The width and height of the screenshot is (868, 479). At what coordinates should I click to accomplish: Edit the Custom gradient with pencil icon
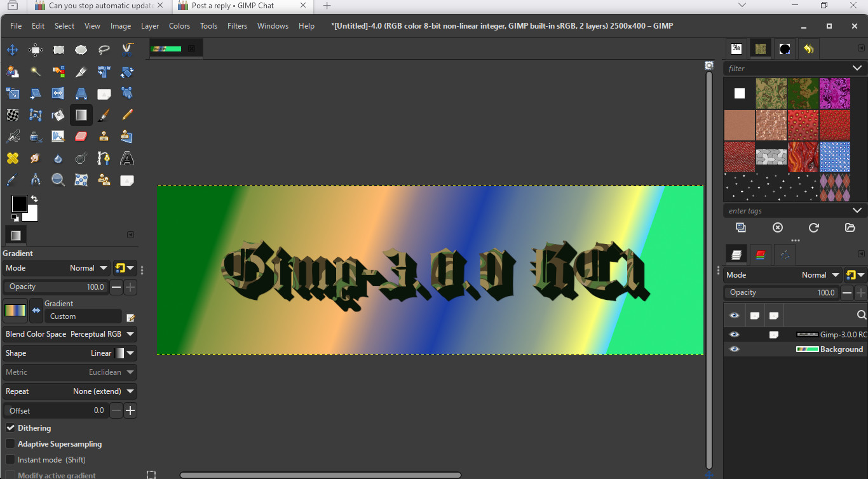[x=131, y=317]
